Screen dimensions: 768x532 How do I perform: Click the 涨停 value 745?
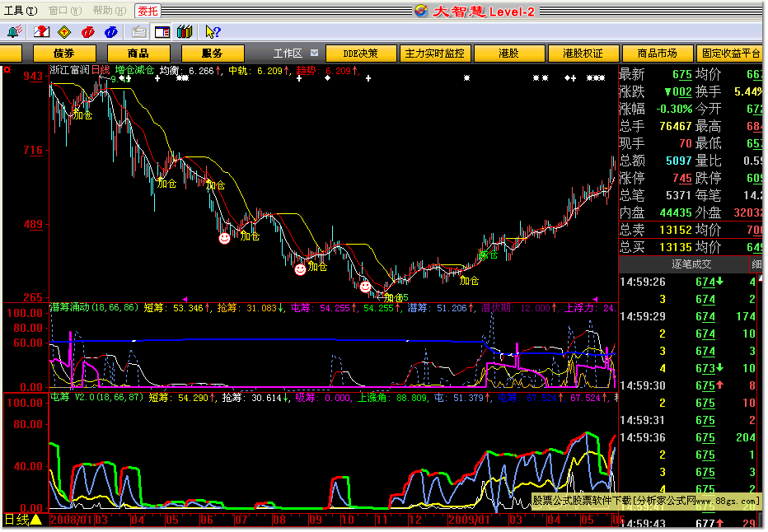[681, 178]
